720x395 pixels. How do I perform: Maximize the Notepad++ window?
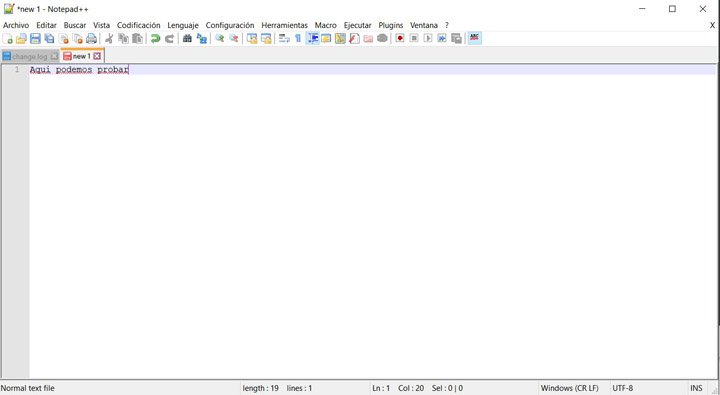[672, 9]
